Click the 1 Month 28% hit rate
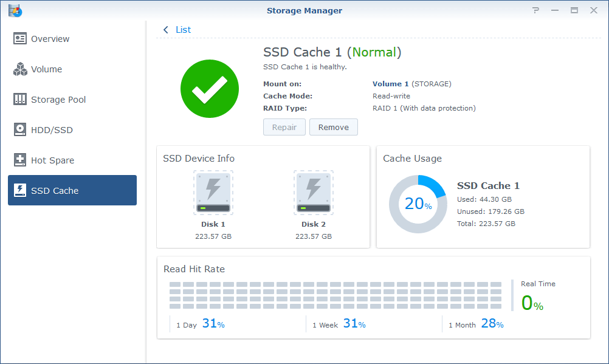The image size is (609, 364). pos(476,324)
